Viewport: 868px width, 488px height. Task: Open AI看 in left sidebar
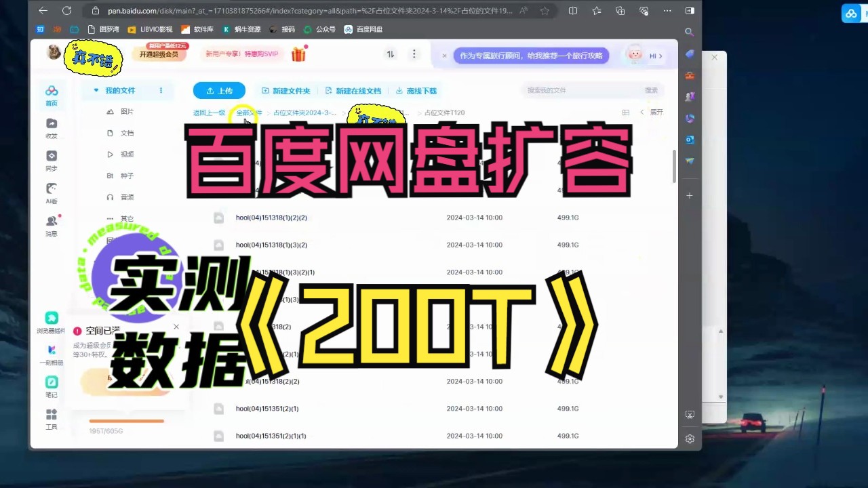point(52,193)
